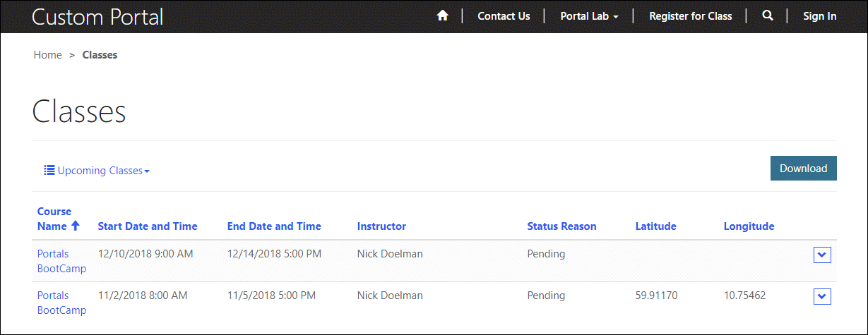Viewport: 868px width, 335px height.
Task: Sort the table by Status Reason
Action: 561,226
